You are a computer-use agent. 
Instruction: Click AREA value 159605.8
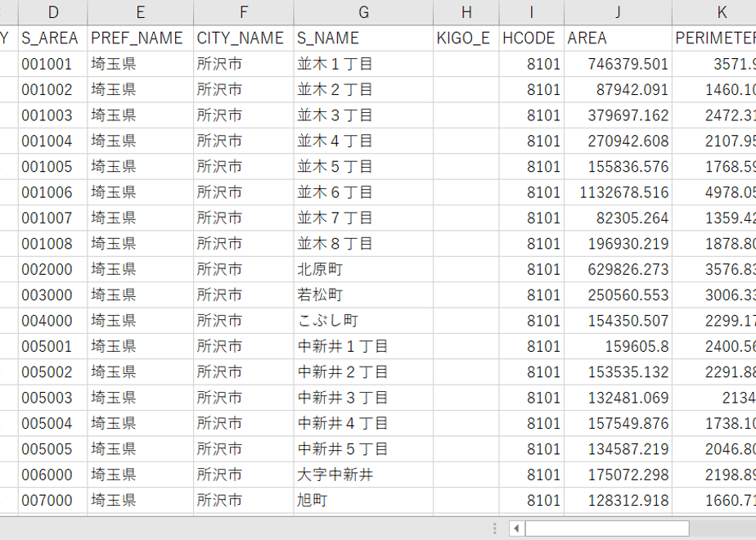pos(618,346)
